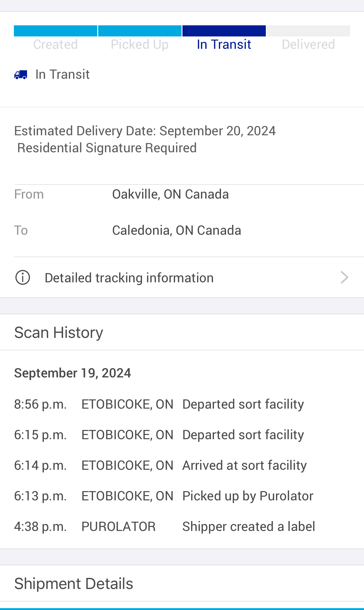The width and height of the screenshot is (364, 610).
Task: Select the Picked Up progress step
Action: coord(140,44)
